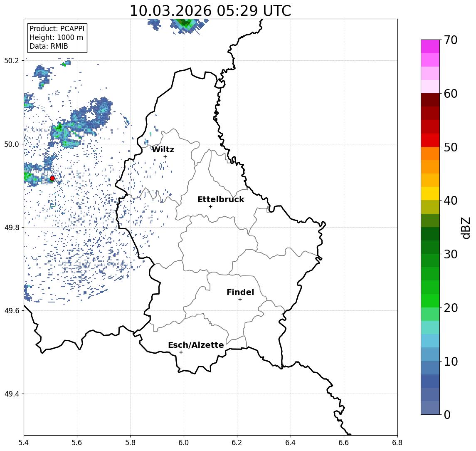
Task: Click the 6.2 longitude axis label
Action: 237,443
